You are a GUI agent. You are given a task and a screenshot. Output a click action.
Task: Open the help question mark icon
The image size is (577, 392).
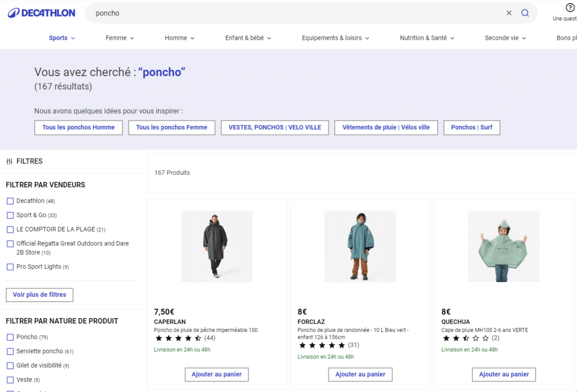click(570, 8)
